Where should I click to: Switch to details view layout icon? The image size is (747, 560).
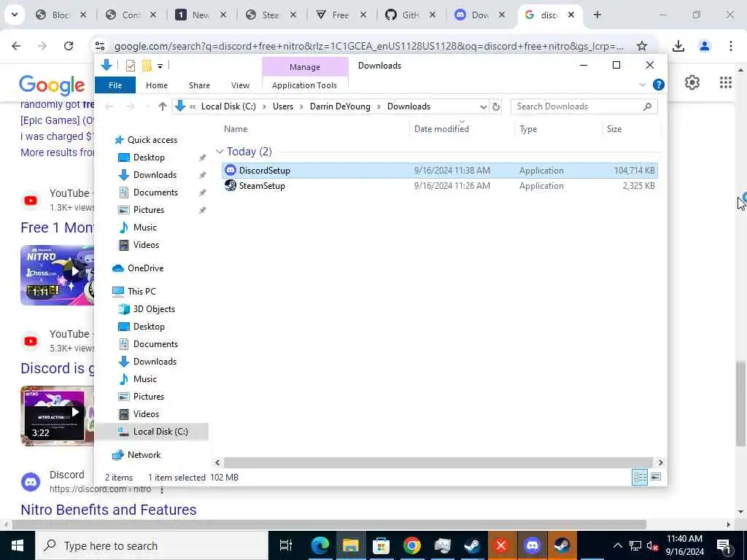pos(639,477)
